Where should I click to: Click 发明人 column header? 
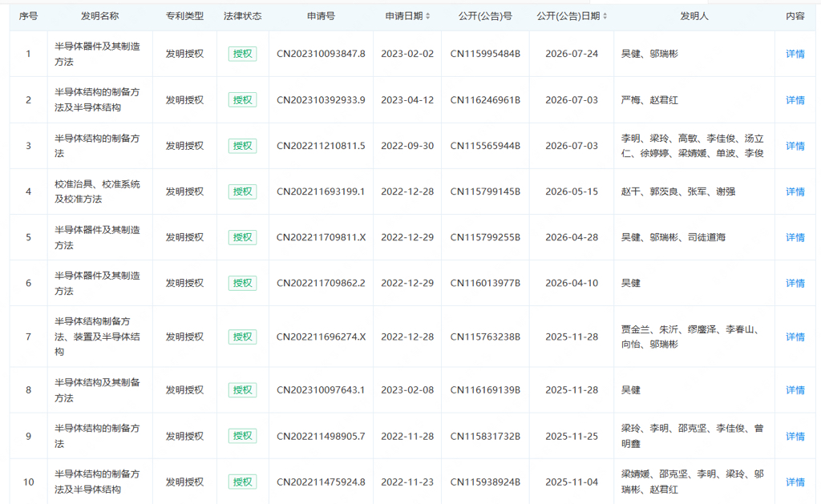click(x=694, y=16)
